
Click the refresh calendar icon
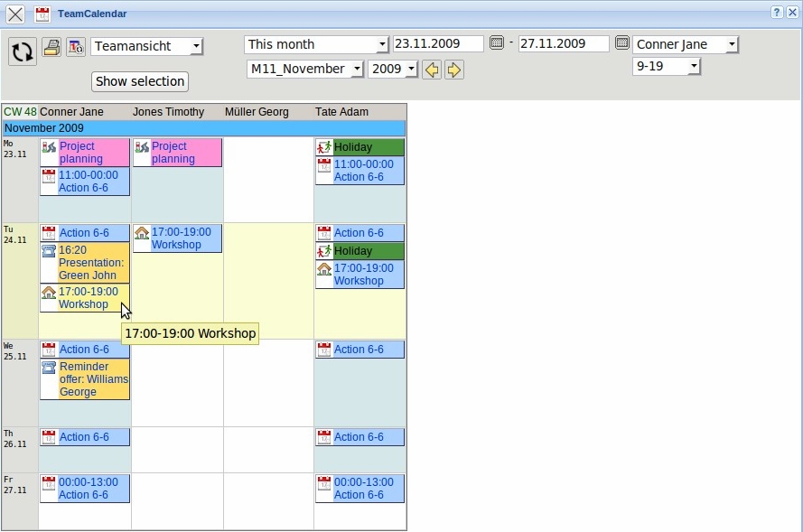(x=23, y=51)
